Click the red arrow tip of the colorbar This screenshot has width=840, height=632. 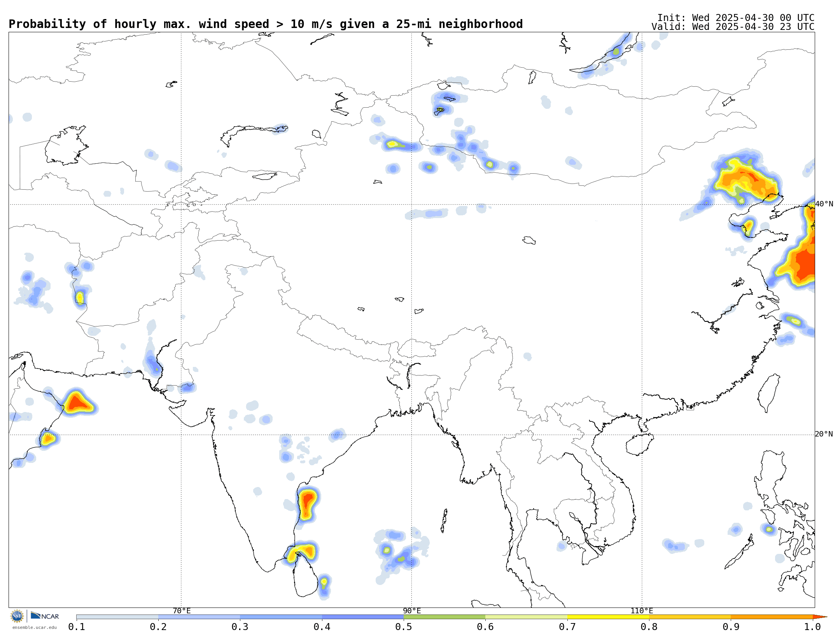[x=820, y=617]
